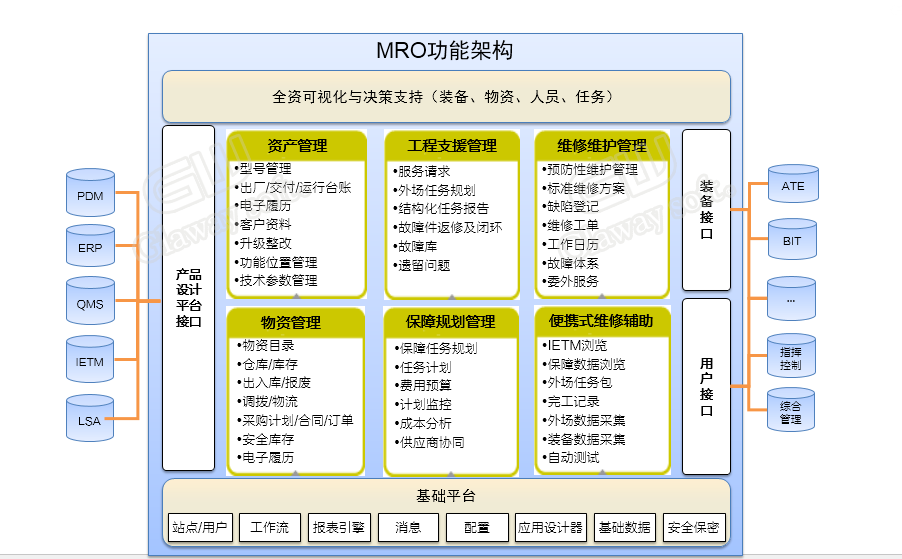Select the 物资管理 module header
Image resolution: width=902 pixels, height=559 pixels.
pyautogui.click(x=296, y=323)
